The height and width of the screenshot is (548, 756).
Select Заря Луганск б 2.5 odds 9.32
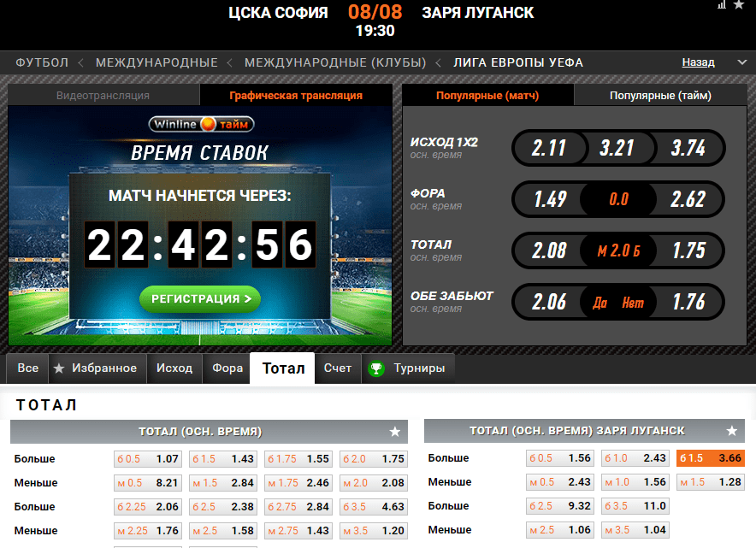(560, 506)
